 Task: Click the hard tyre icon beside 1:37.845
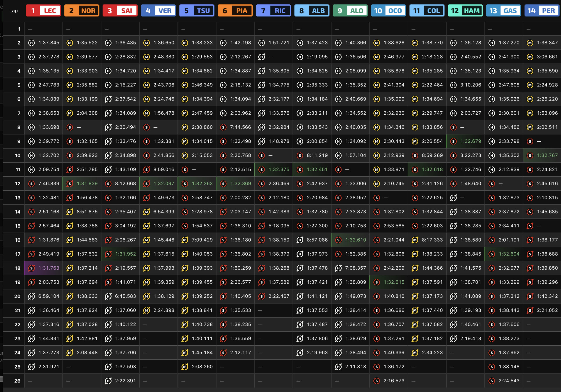(x=32, y=43)
